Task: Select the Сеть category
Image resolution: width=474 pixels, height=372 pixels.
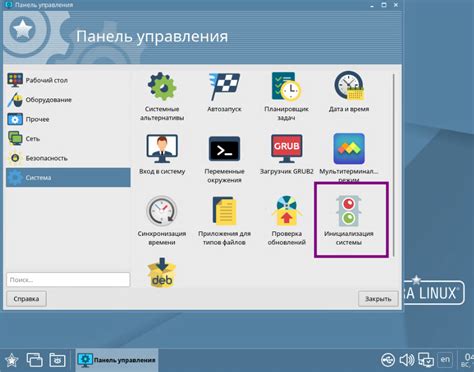Action: [68, 139]
